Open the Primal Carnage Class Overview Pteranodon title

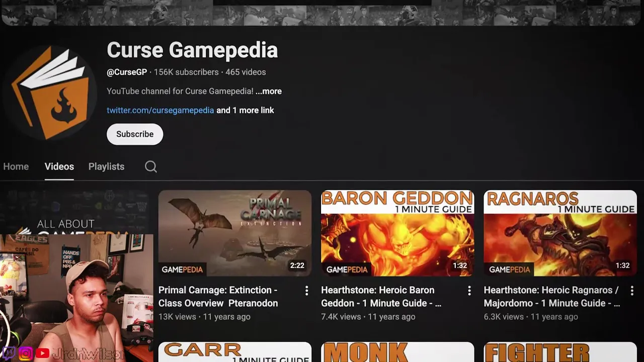click(218, 297)
